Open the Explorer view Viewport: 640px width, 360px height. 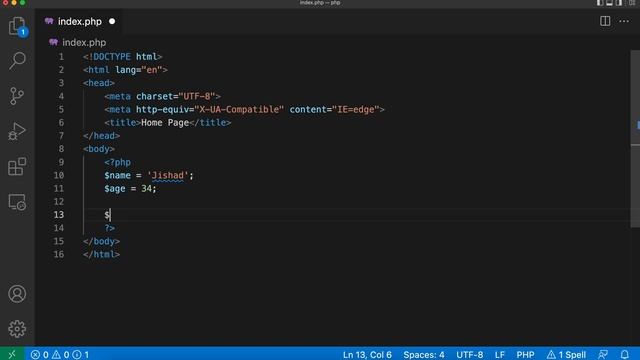(x=17, y=26)
